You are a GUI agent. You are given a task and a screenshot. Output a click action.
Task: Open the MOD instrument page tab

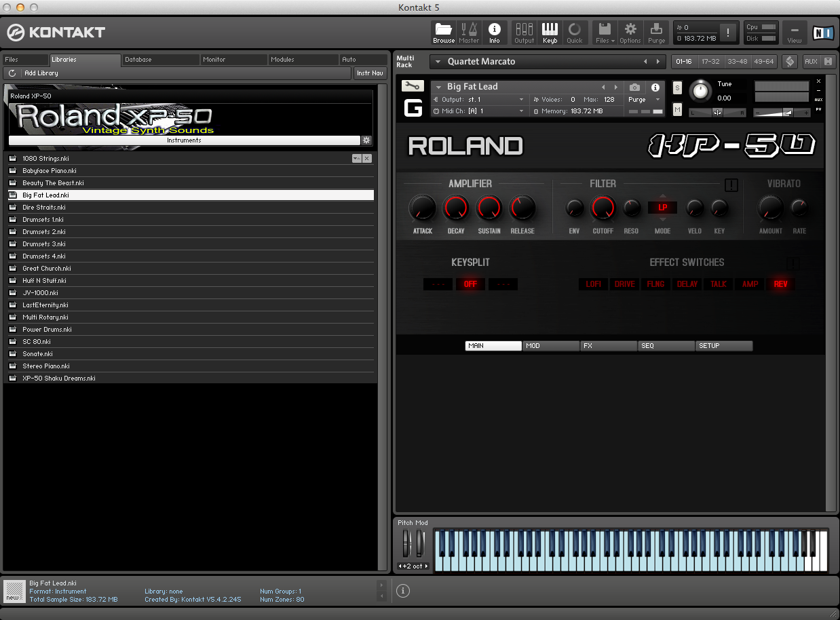tap(551, 346)
